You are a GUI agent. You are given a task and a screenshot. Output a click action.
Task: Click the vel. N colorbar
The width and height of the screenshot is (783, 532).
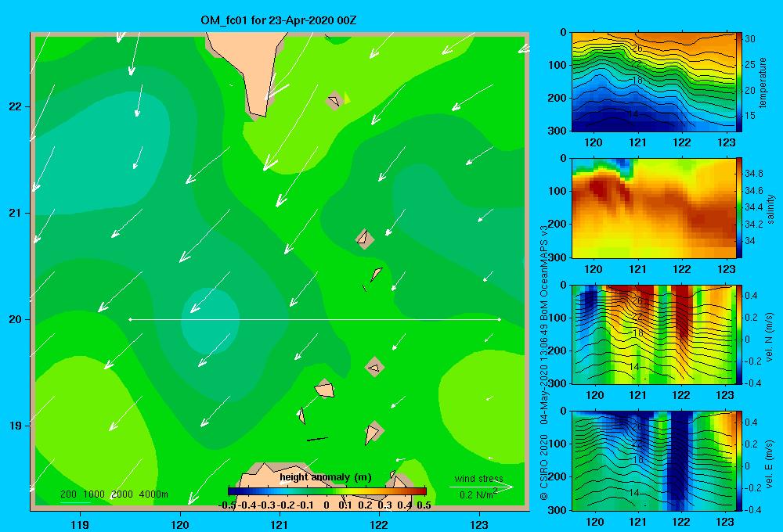click(x=739, y=334)
